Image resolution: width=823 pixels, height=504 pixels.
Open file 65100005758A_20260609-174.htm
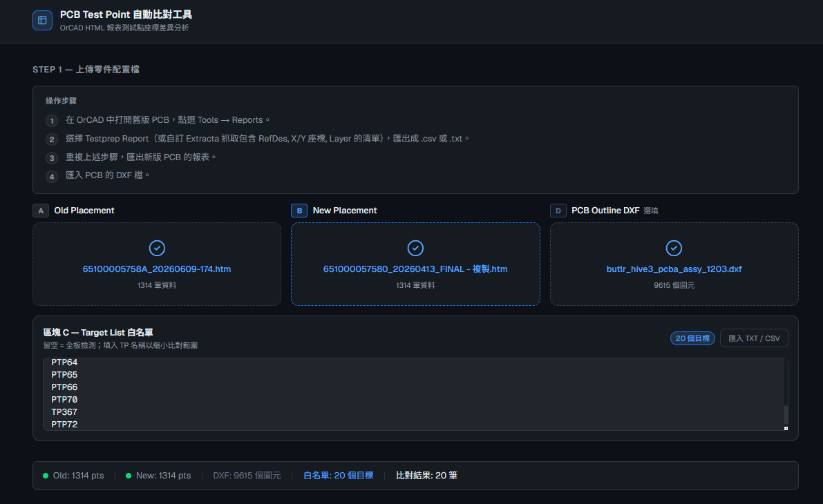(157, 269)
